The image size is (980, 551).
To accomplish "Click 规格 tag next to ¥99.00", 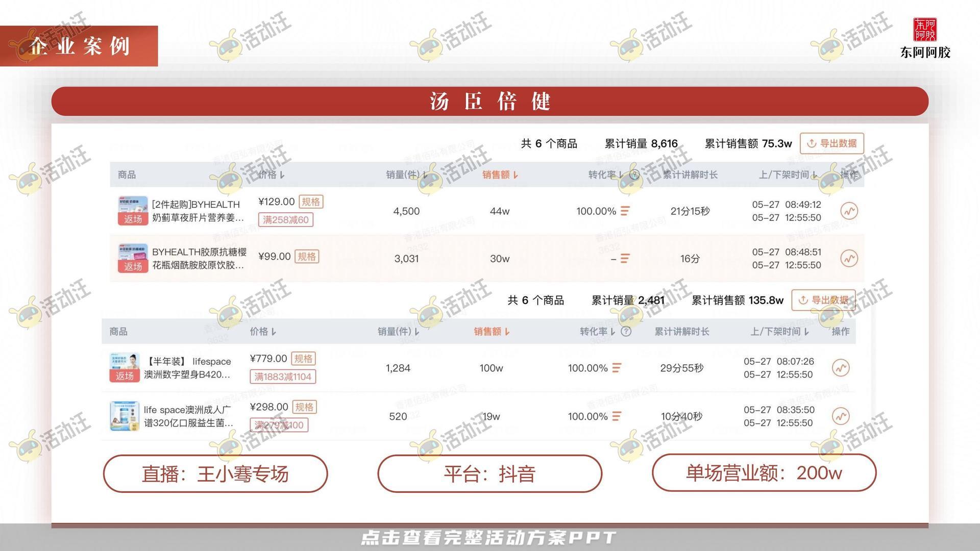I will [x=307, y=256].
